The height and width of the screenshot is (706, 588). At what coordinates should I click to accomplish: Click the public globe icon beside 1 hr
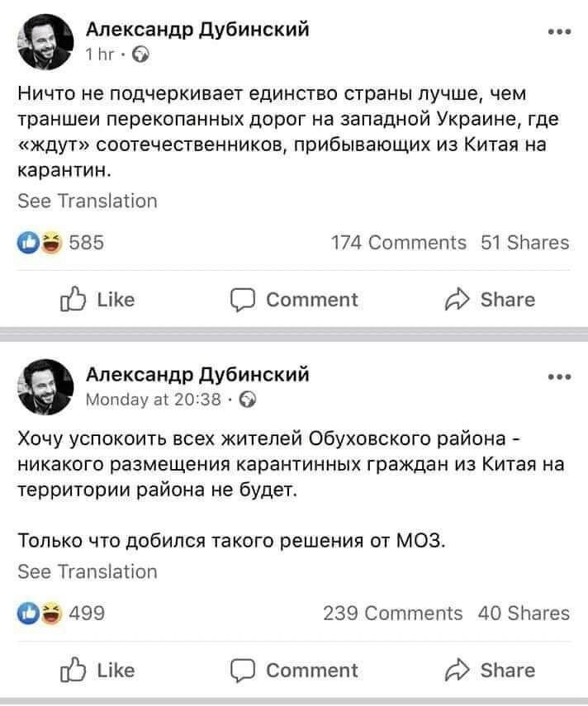tap(141, 54)
